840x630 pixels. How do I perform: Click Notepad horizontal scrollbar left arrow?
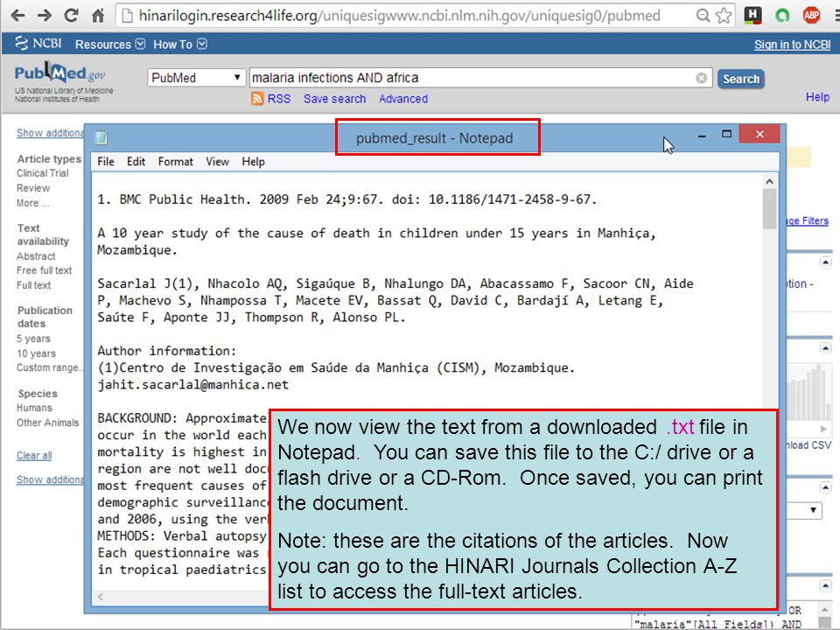tap(100, 596)
